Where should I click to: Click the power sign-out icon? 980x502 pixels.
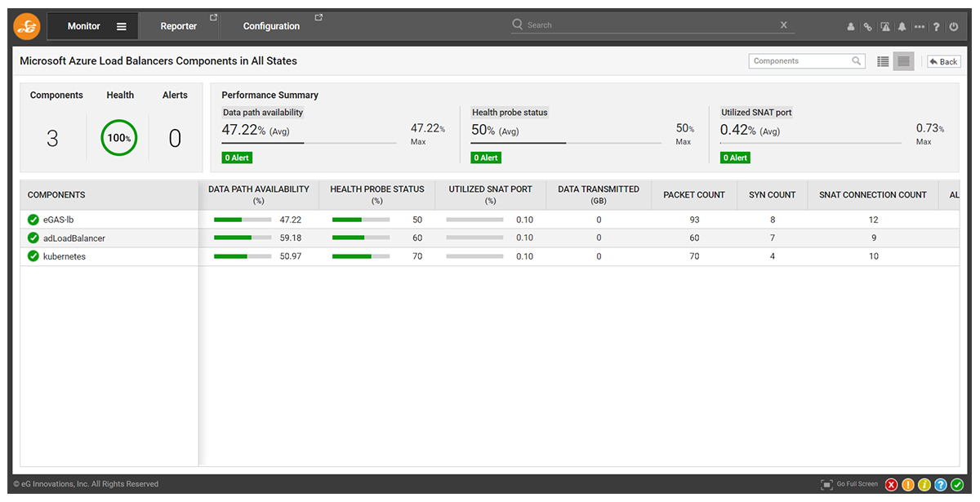tap(954, 27)
